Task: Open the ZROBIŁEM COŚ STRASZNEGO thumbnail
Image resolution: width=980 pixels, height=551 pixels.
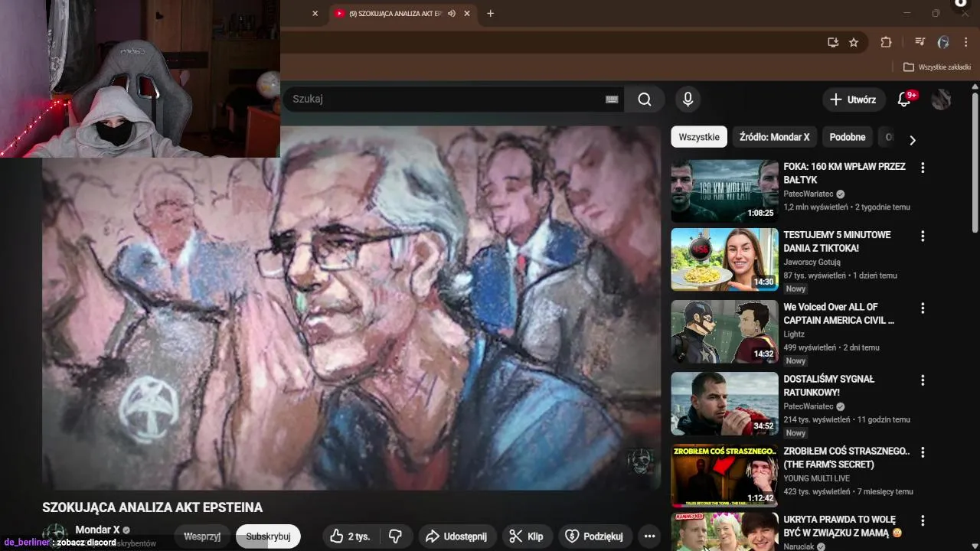Action: coord(724,475)
